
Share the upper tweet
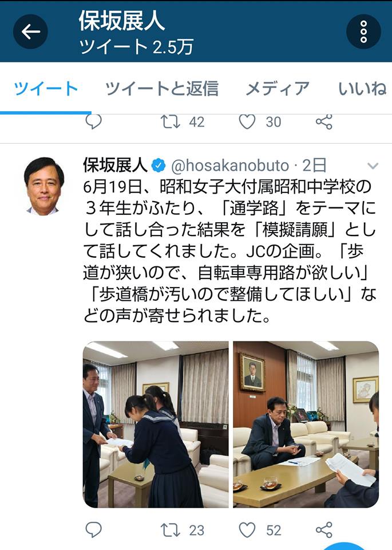[x=324, y=121]
